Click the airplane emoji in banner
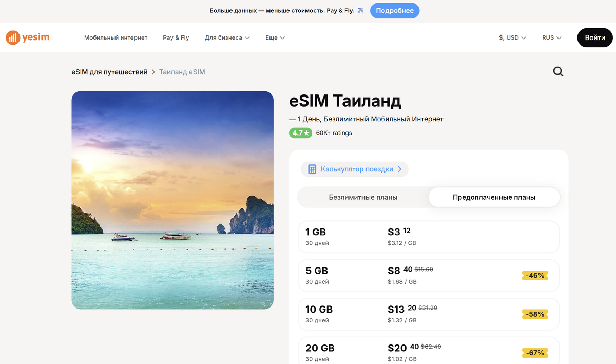Image resolution: width=616 pixels, height=364 pixels. click(x=360, y=10)
